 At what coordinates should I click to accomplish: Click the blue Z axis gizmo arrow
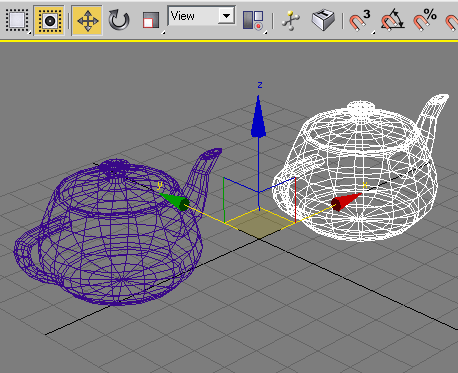(258, 116)
